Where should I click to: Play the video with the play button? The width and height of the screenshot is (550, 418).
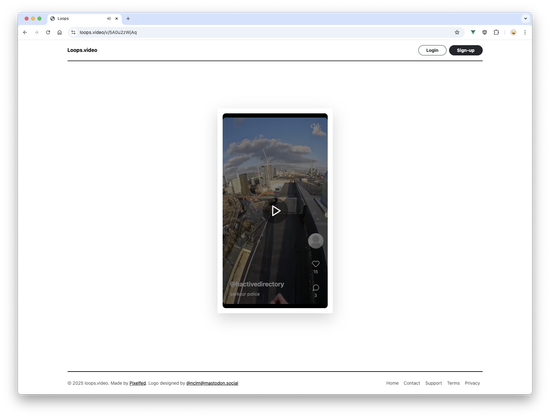click(275, 211)
